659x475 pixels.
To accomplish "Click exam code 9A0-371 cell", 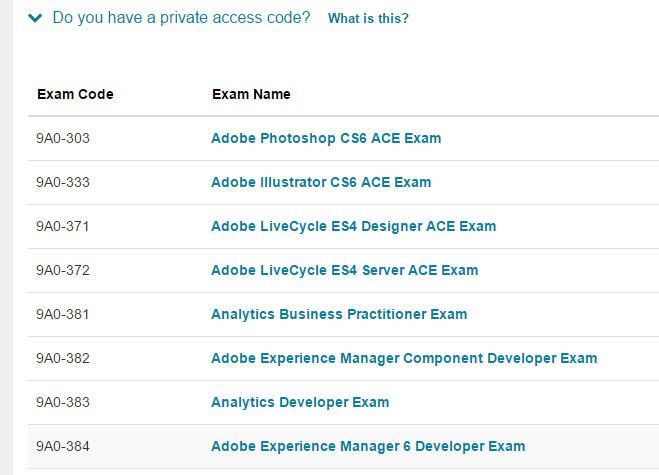I will pyautogui.click(x=63, y=226).
